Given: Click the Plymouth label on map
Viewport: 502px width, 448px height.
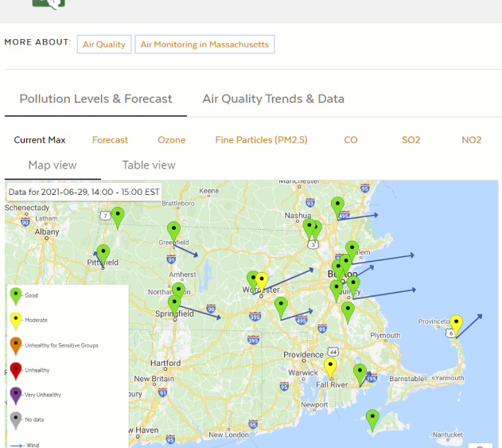Looking at the screenshot, I should point(385,335).
